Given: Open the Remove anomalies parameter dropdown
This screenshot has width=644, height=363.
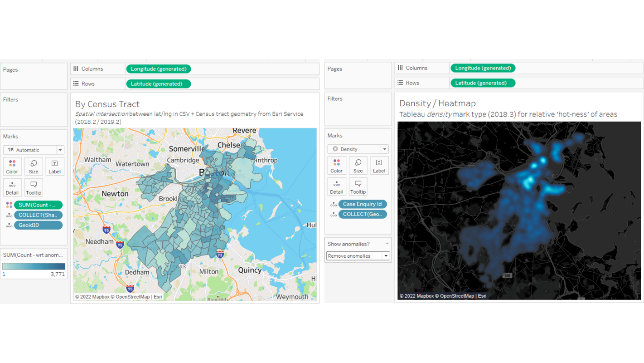Looking at the screenshot, I should pos(385,255).
